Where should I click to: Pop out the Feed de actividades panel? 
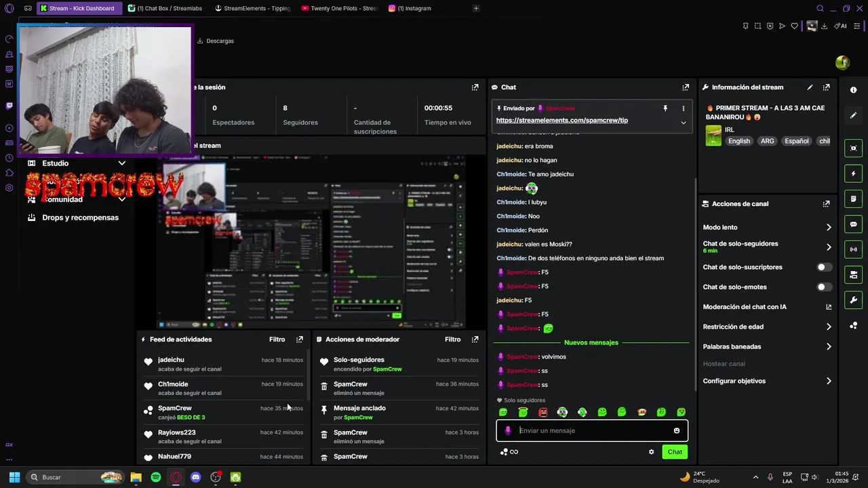click(x=300, y=340)
